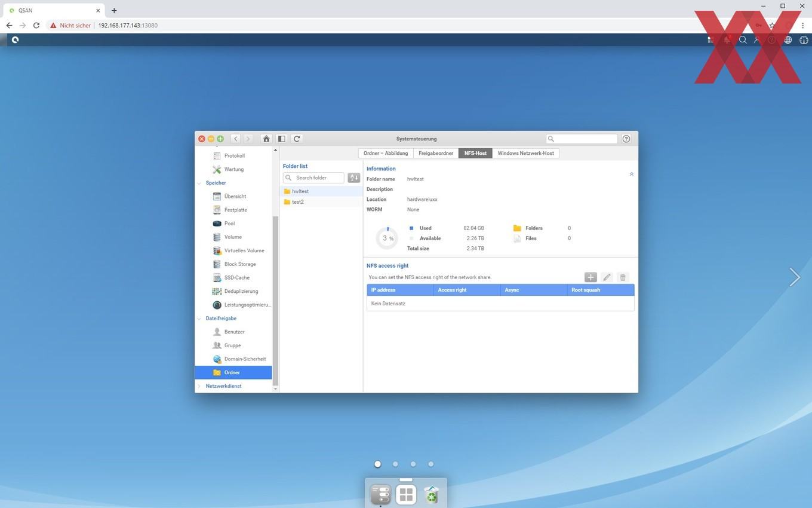Navigate back with the left arrow
The height and width of the screenshot is (508, 812).
[236, 139]
